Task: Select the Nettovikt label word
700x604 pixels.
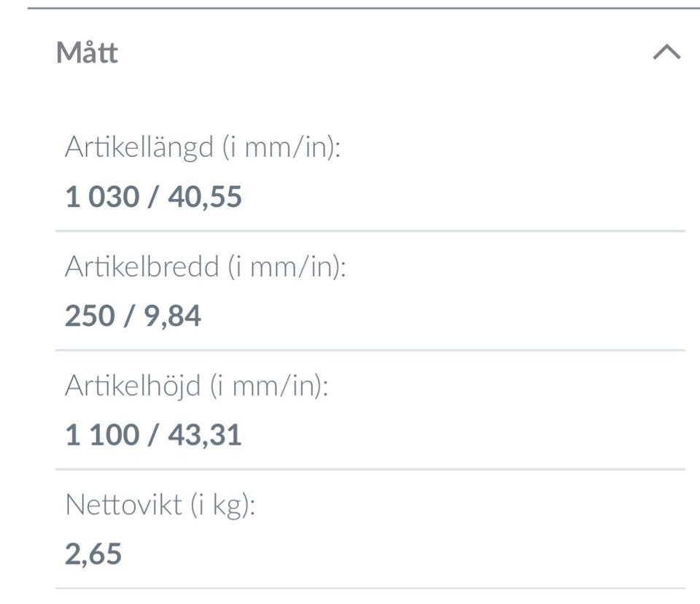Action: pyautogui.click(x=123, y=504)
